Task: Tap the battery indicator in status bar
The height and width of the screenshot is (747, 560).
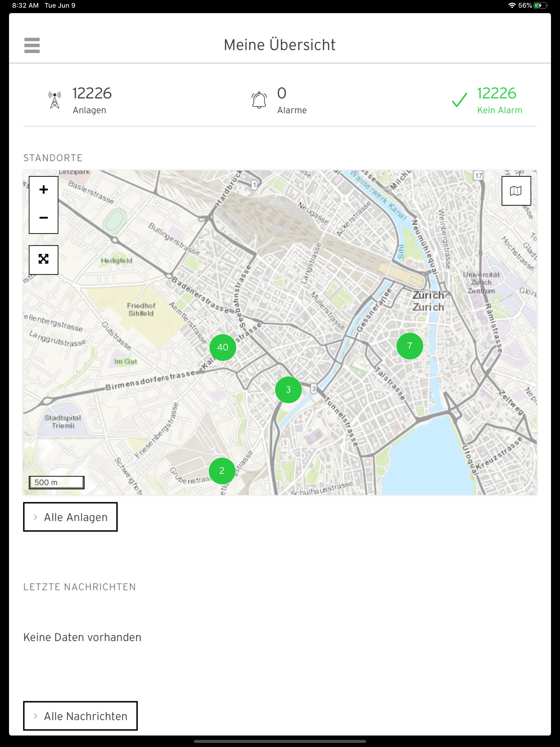Action: click(x=540, y=5)
